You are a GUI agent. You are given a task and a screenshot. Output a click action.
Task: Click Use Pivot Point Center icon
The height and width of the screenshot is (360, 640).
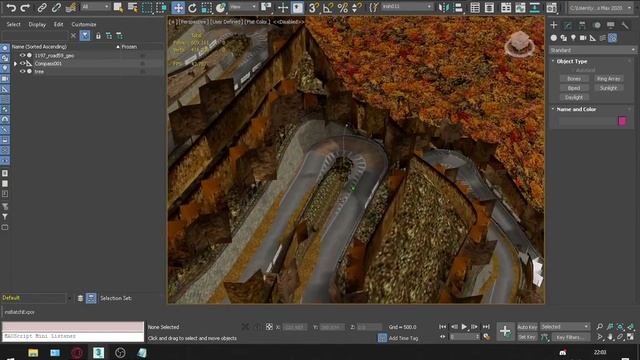click(266, 7)
